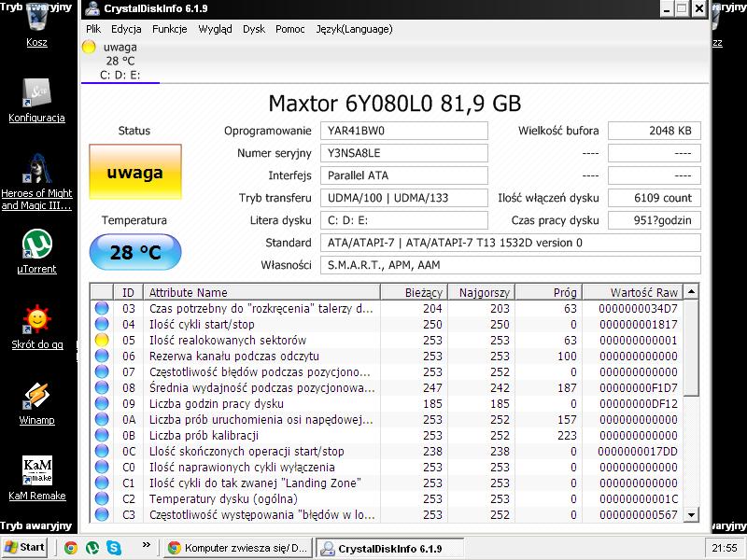This screenshot has height=560, width=747.
Task: Select 'Ilość cykli start/stop' attribute row
Action: click(x=387, y=324)
